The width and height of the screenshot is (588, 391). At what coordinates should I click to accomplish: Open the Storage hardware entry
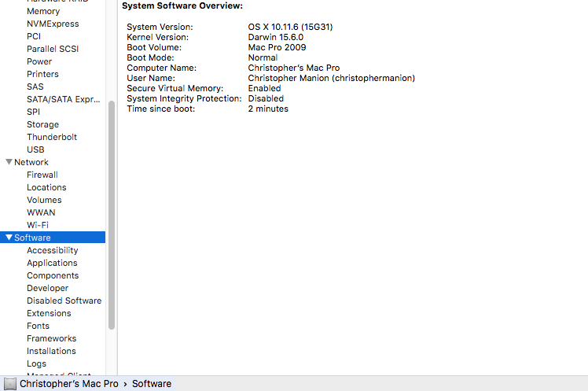[42, 124]
